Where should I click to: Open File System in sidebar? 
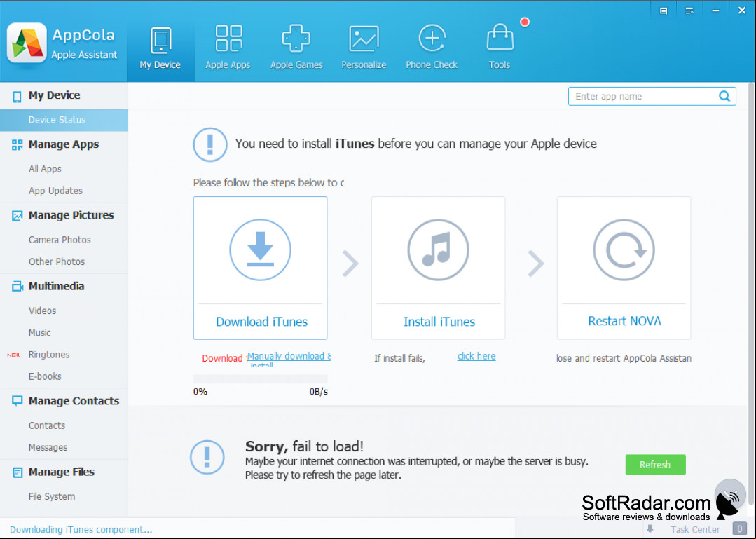pos(52,496)
